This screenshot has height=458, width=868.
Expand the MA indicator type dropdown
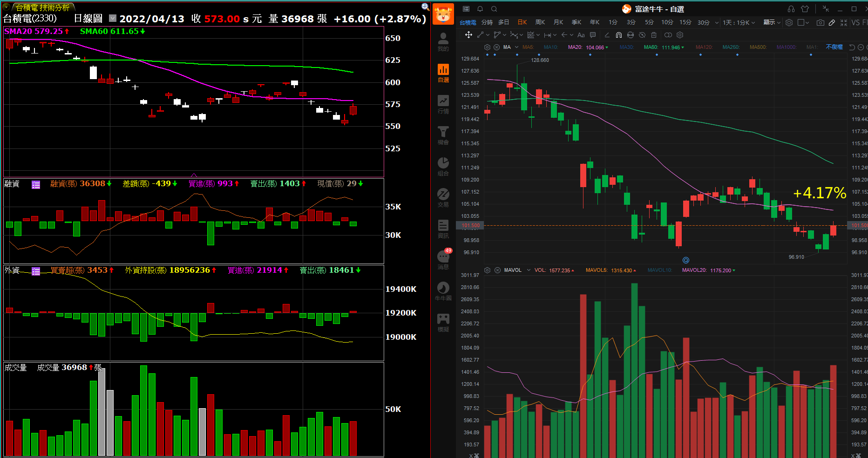coord(516,47)
